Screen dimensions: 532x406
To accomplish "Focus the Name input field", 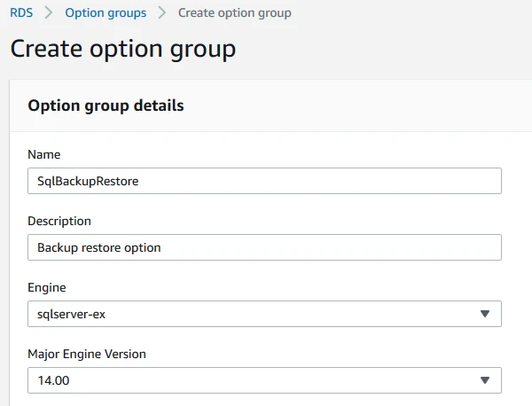I will pos(264,181).
